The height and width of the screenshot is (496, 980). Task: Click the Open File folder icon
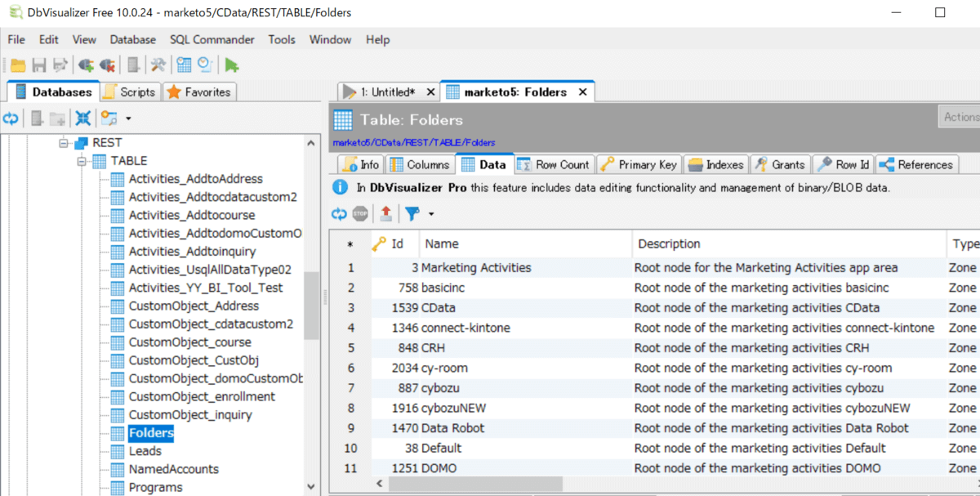[x=17, y=65]
